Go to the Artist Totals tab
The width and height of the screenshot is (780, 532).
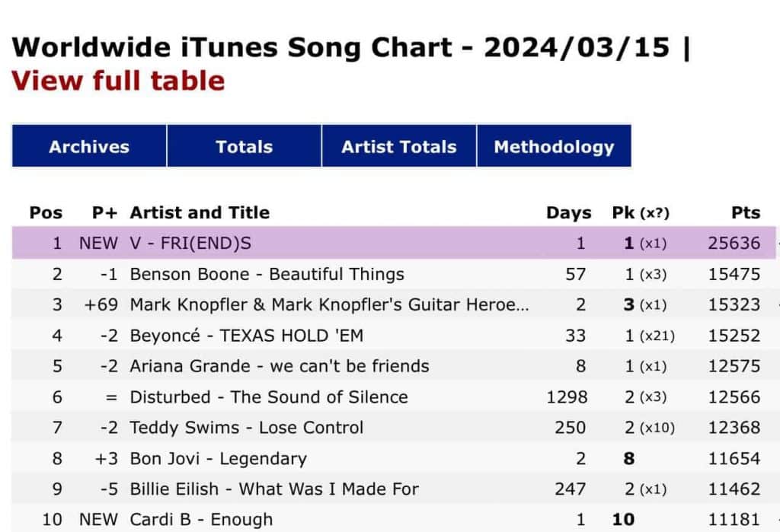(x=398, y=147)
